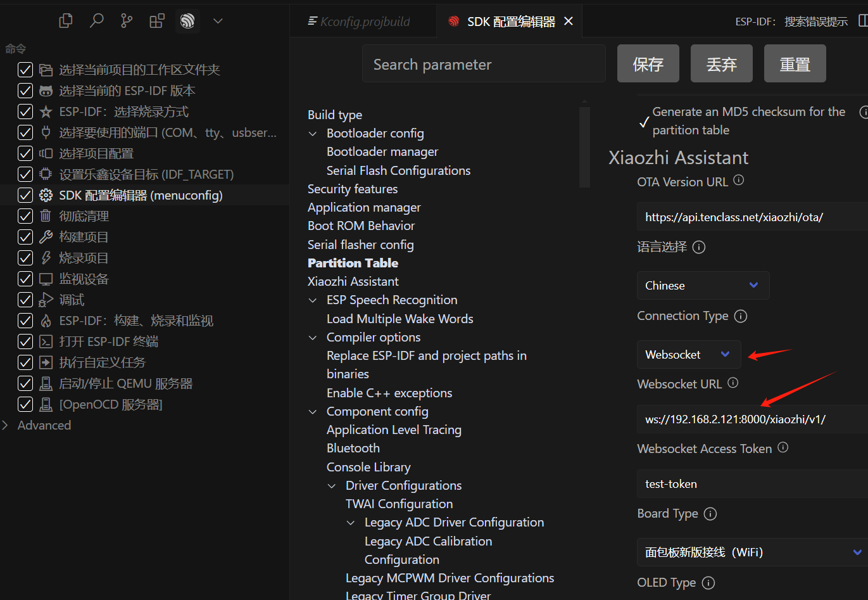The image size is (868, 600).
Task: Open the Extensions blocks icon
Action: pyautogui.click(x=157, y=21)
